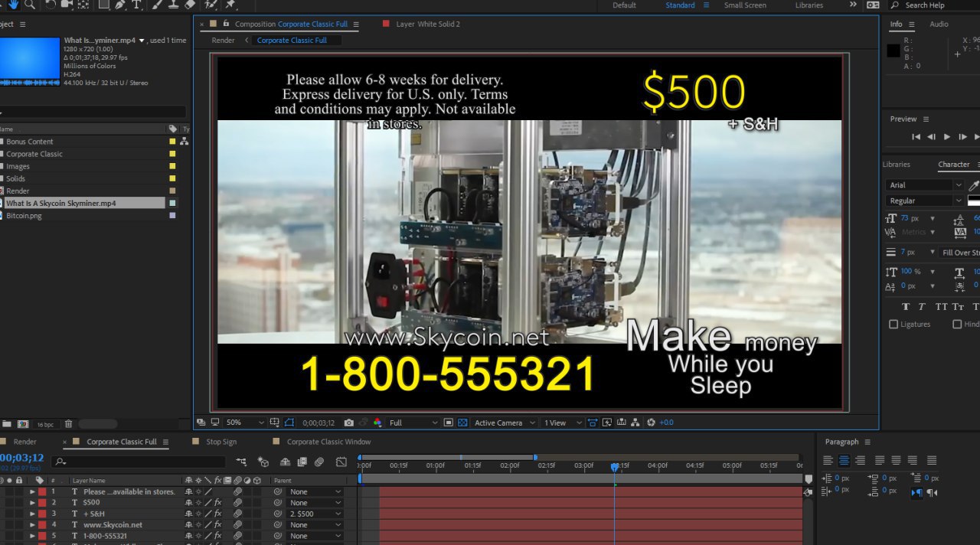Click the current-time indicator in timeline ruler
Screen dimensions: 980x545
[614, 466]
